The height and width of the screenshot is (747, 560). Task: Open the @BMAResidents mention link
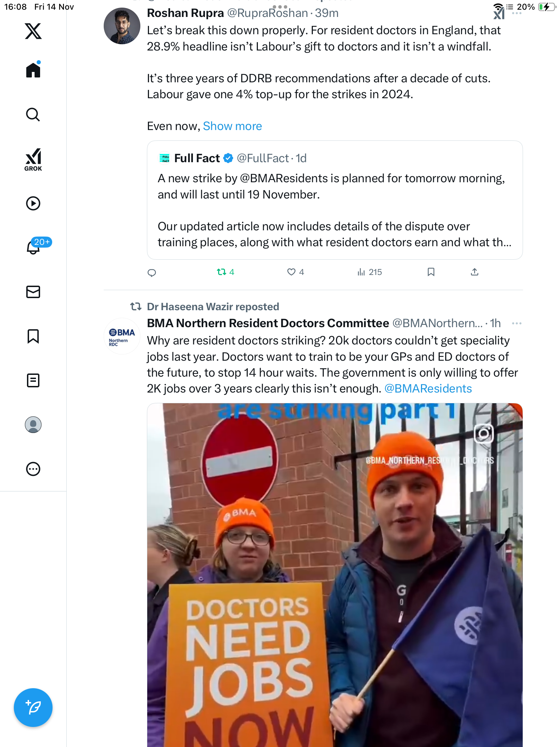[x=428, y=389]
